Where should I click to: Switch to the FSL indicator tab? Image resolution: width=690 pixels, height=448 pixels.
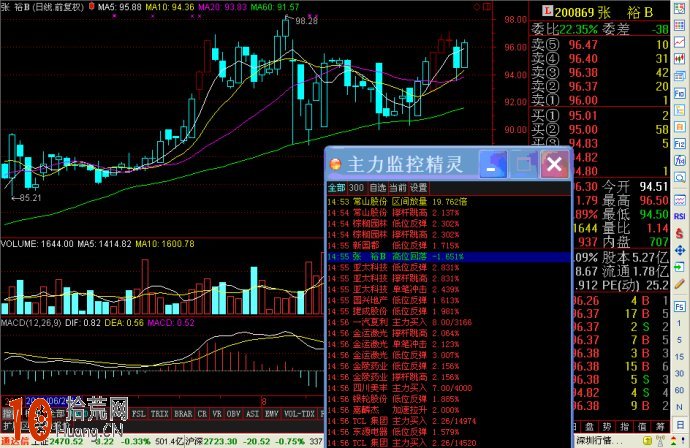pos(139,414)
